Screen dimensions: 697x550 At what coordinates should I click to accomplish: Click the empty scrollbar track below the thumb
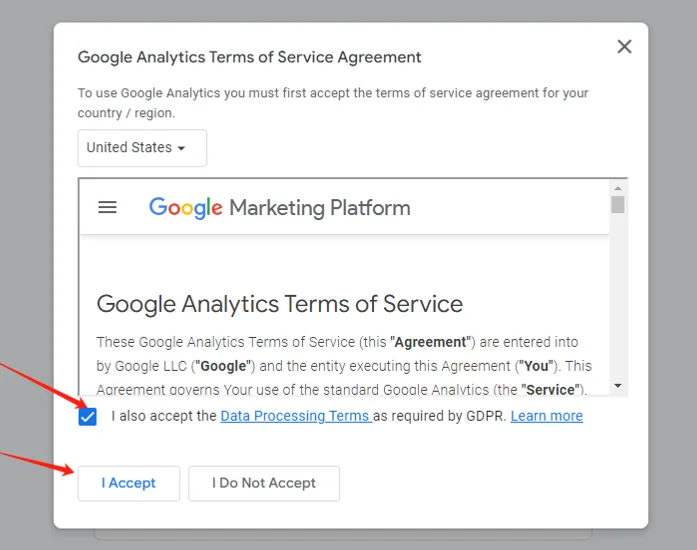click(617, 296)
